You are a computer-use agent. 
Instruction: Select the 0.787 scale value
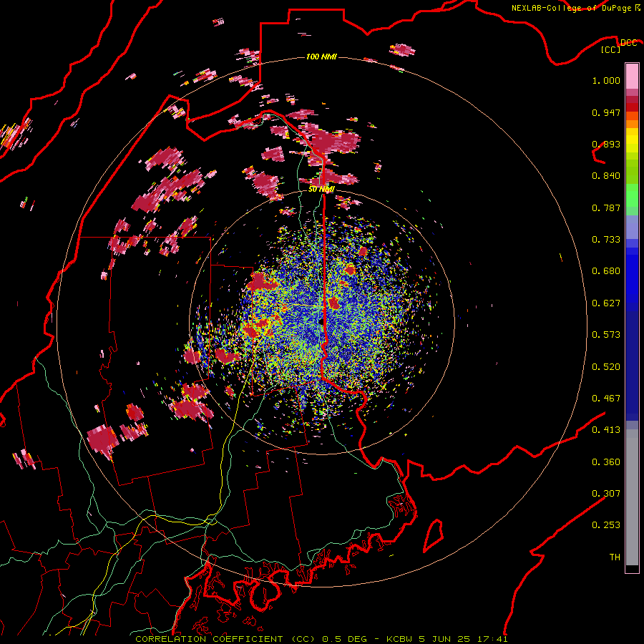tap(606, 208)
